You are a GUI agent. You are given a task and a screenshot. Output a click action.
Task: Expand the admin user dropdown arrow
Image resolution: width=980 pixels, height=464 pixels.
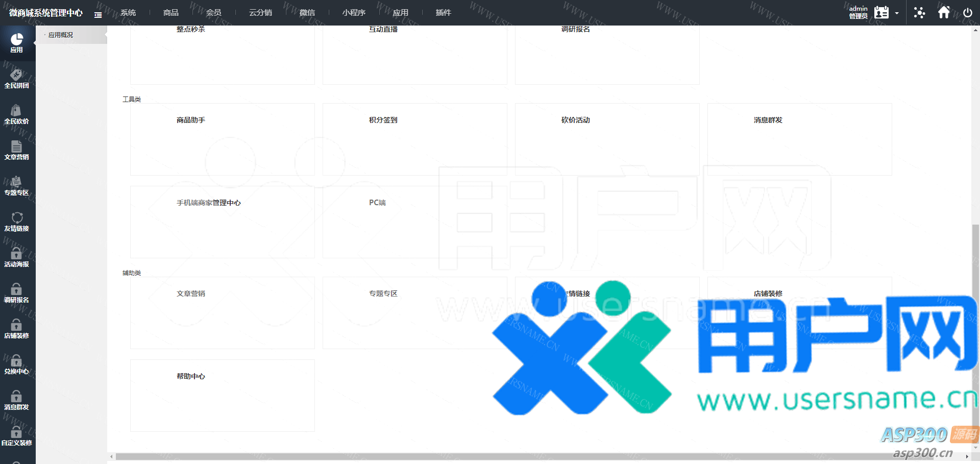click(x=897, y=13)
